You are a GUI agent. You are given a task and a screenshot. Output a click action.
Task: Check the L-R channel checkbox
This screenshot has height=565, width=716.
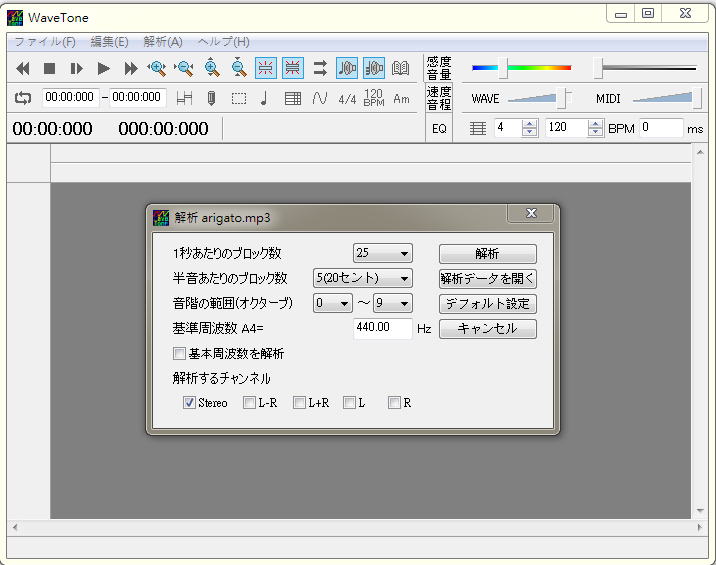click(249, 402)
